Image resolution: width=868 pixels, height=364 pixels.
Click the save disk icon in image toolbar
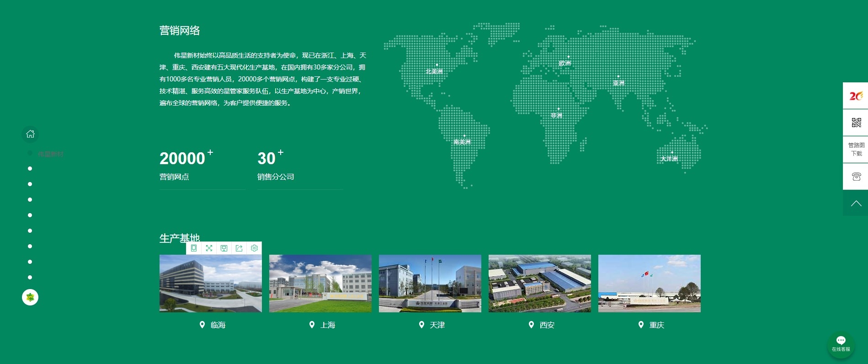click(224, 248)
